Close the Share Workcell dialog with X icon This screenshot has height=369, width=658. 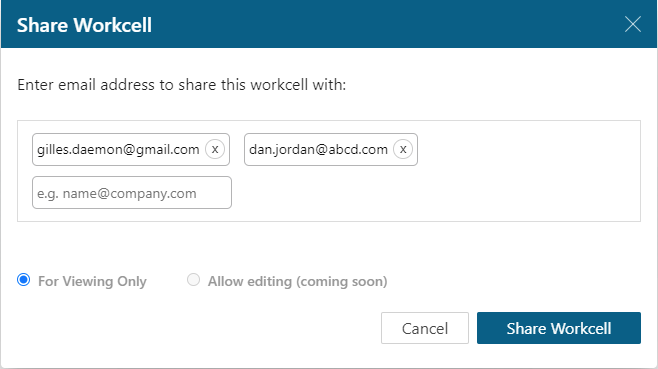pos(632,24)
